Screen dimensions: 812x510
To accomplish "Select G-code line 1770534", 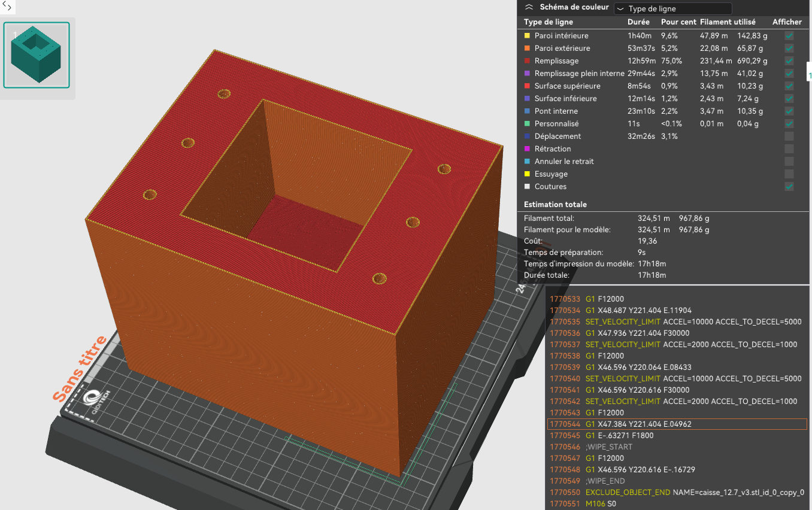I will [x=677, y=311].
